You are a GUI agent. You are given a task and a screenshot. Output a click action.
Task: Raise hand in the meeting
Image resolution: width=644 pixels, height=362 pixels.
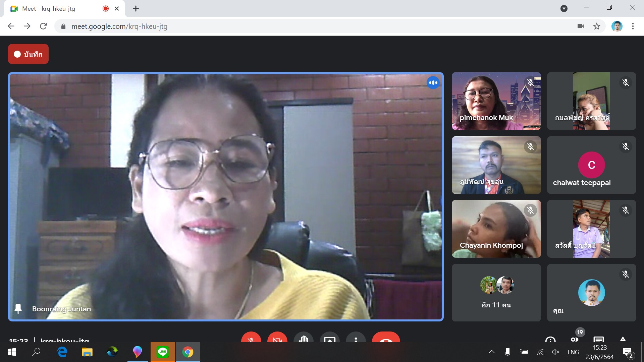tap(303, 338)
